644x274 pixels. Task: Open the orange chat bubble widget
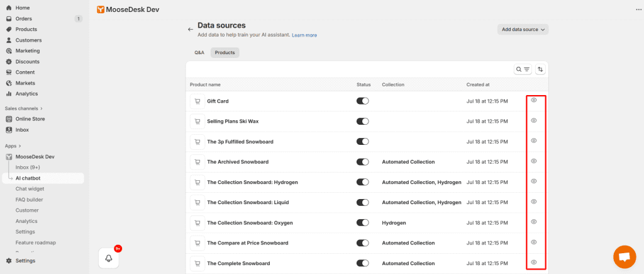625,257
